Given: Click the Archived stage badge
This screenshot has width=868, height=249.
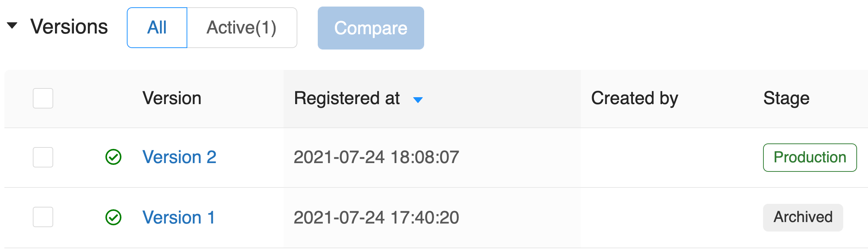Looking at the screenshot, I should click(x=803, y=217).
